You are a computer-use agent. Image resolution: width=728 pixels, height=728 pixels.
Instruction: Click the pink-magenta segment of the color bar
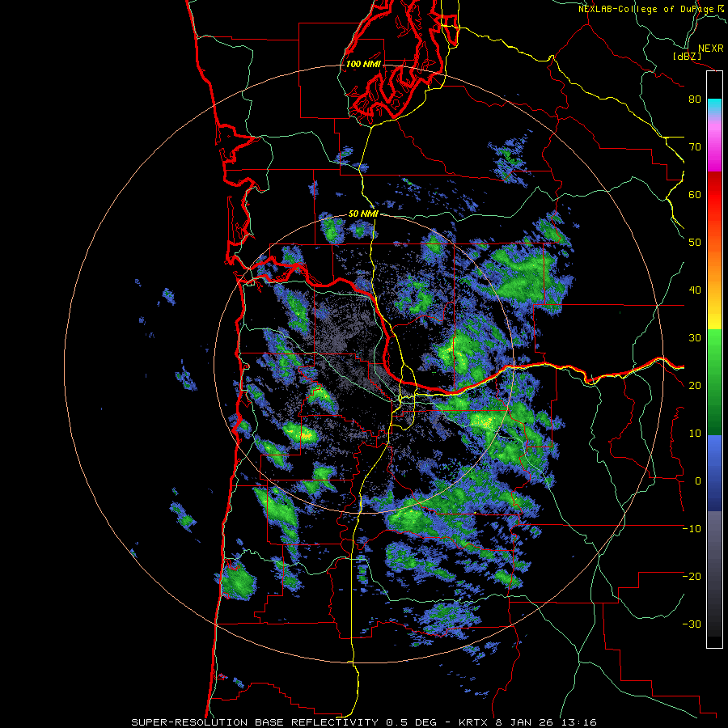click(x=714, y=146)
